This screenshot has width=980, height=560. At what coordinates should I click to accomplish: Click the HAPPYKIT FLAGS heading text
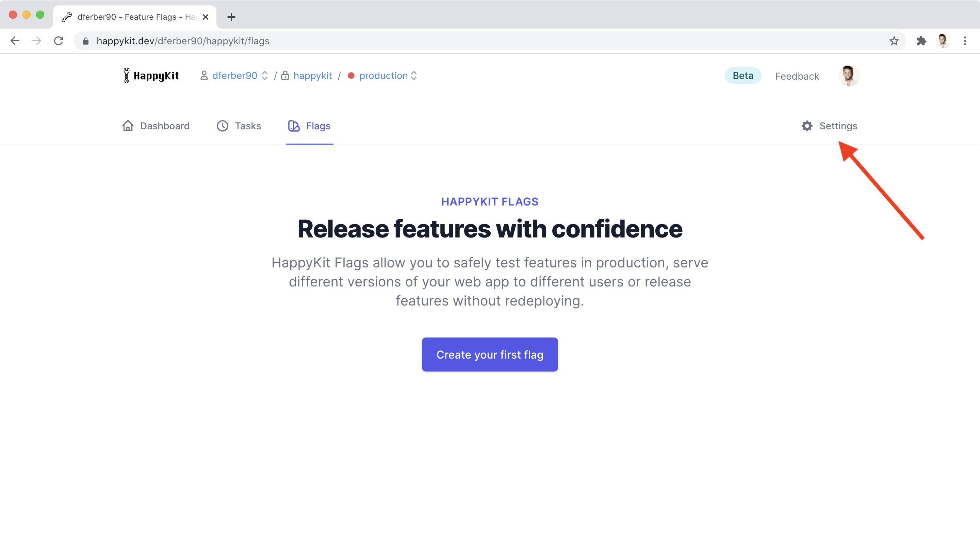pyautogui.click(x=490, y=201)
